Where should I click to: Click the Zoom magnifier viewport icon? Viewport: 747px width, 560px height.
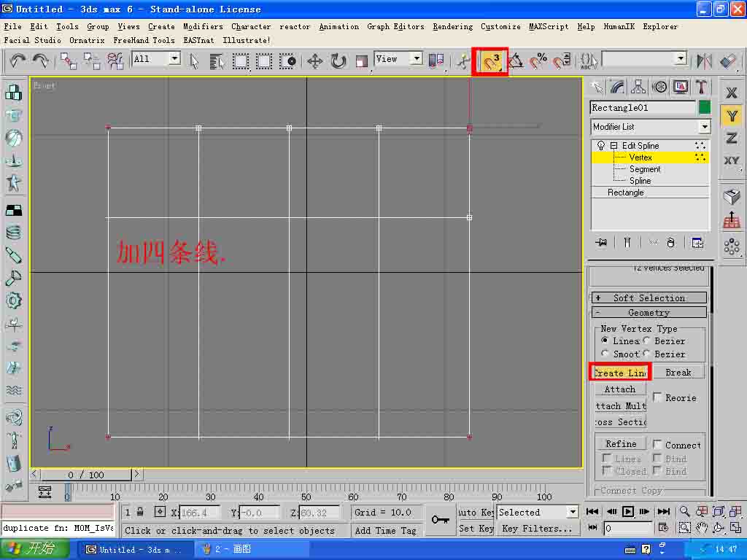(x=684, y=511)
